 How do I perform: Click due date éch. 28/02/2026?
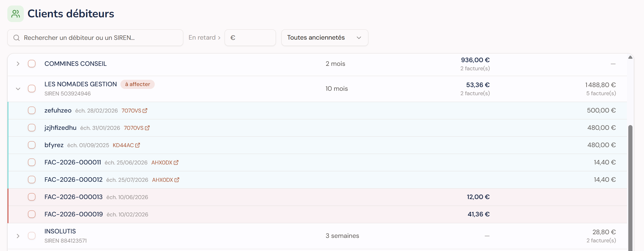[97, 111]
